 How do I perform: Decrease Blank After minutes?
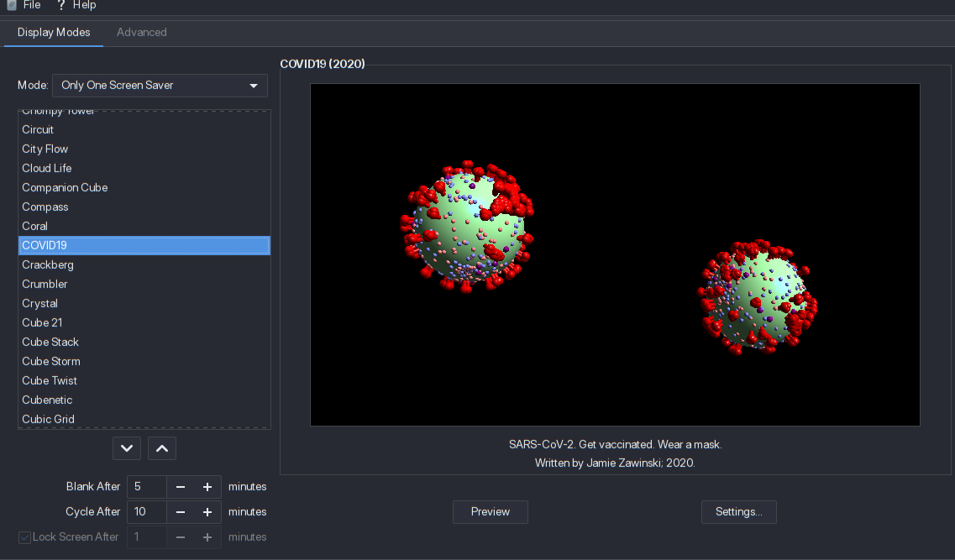point(181,487)
